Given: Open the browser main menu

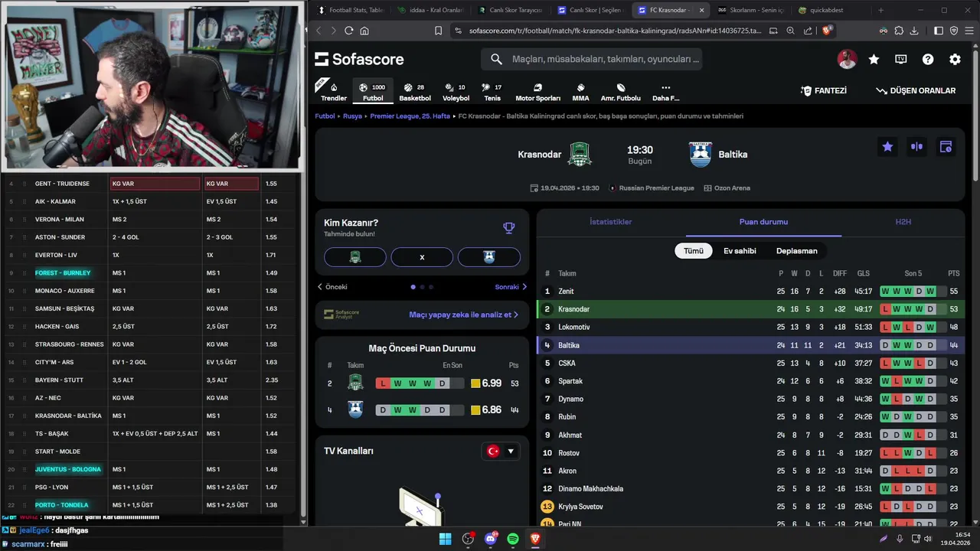Looking at the screenshot, I should (969, 31).
